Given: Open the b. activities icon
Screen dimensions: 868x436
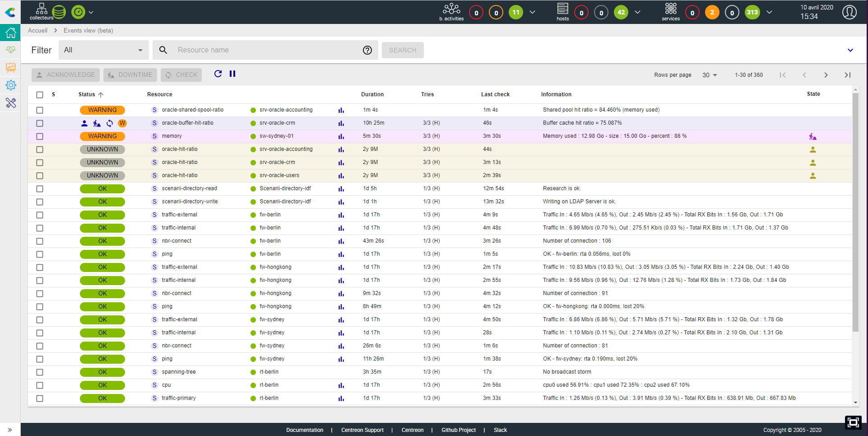Looking at the screenshot, I should 451,12.
